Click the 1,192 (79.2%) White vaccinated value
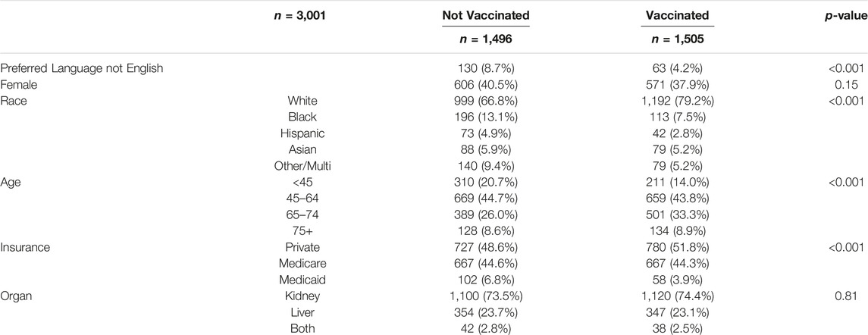 (x=678, y=101)
